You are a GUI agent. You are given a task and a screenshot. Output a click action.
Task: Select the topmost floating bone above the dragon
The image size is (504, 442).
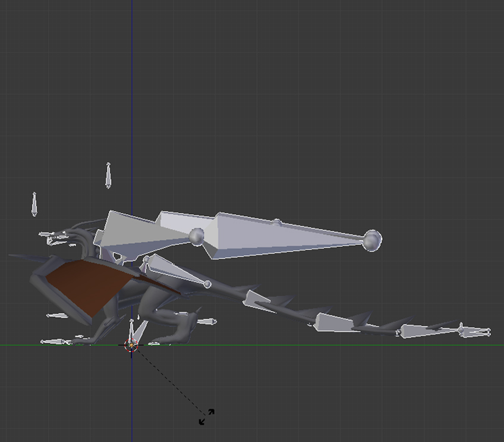click(108, 175)
